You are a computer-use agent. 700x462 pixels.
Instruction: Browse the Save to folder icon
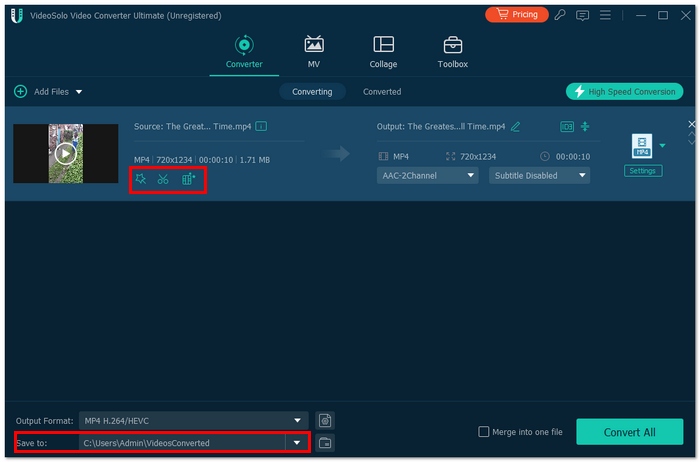pos(325,442)
